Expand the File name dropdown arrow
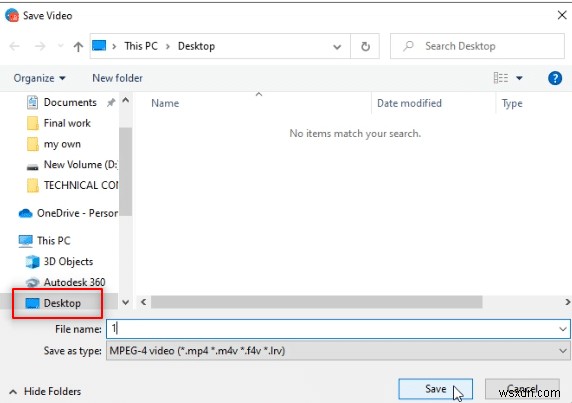Image resolution: width=572 pixels, height=403 pixels. point(563,329)
